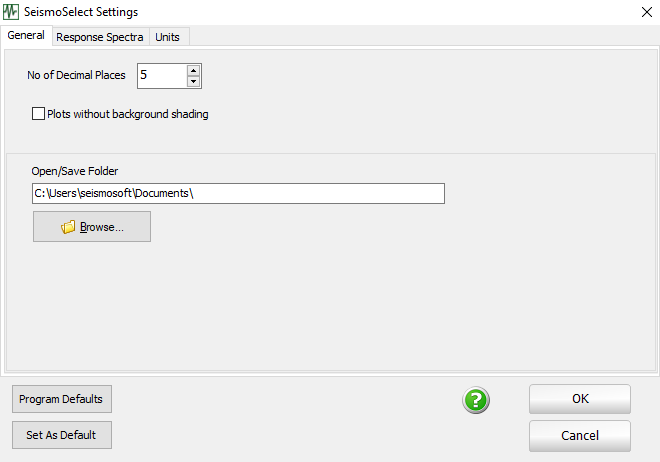Restore Program Defaults
Image resolution: width=660 pixels, height=462 pixels.
click(x=61, y=399)
